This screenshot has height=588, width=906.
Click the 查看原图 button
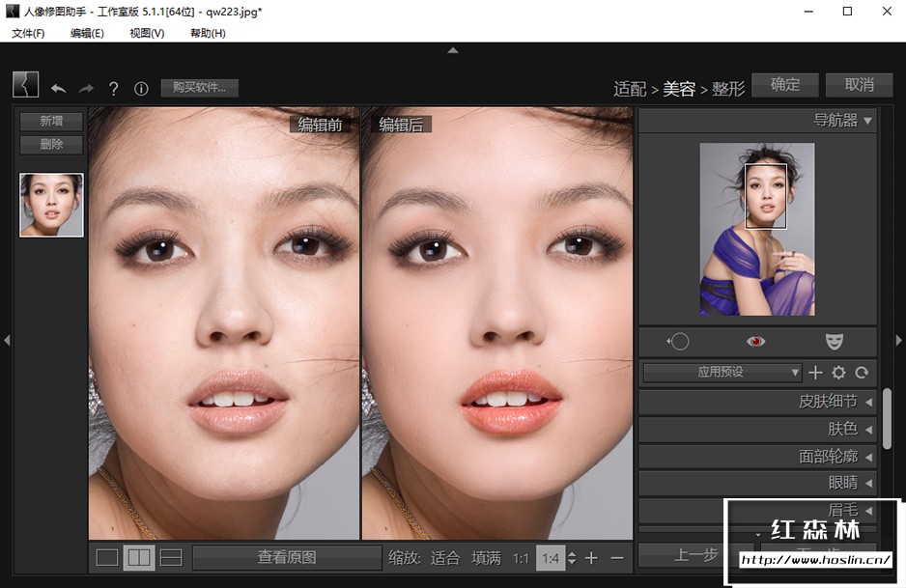coord(287,557)
